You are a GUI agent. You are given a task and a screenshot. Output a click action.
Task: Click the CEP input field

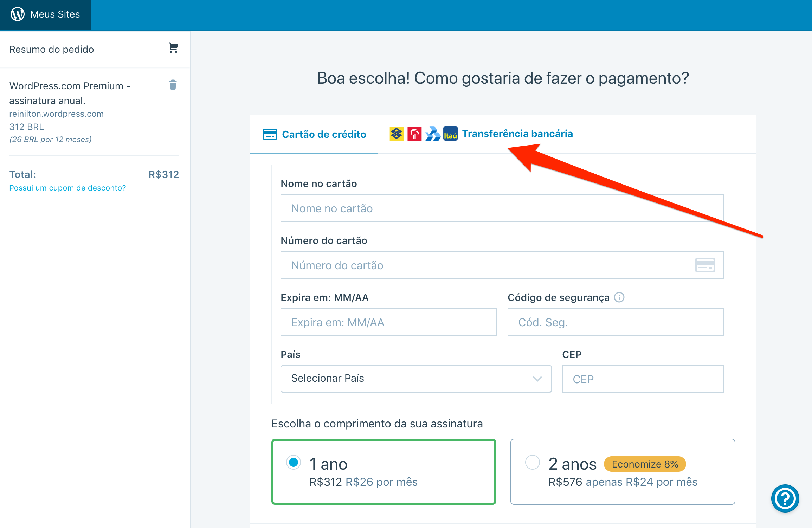point(643,379)
